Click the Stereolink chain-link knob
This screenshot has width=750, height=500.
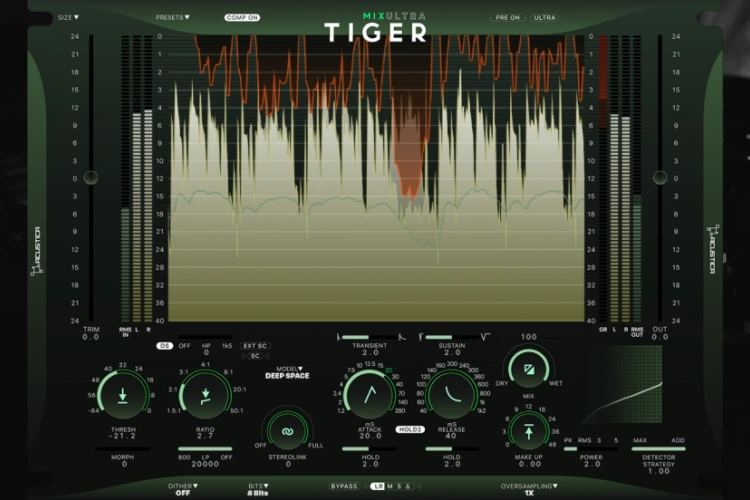click(287, 432)
